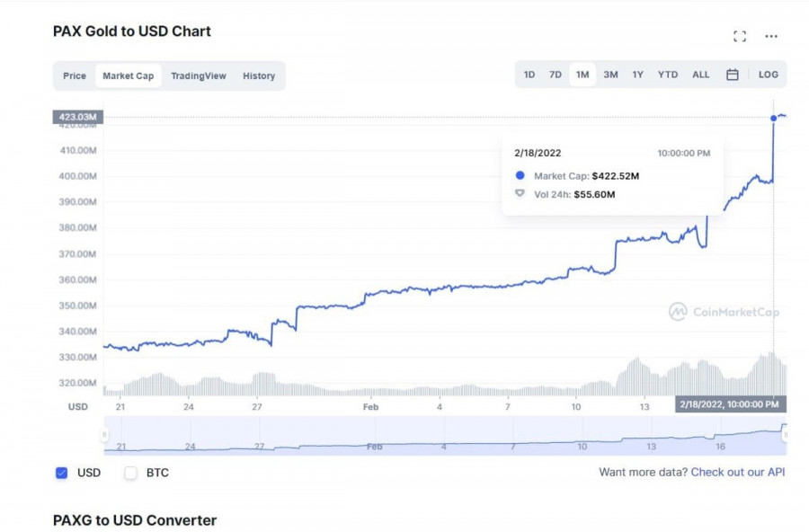Select the 1M time range

[582, 75]
